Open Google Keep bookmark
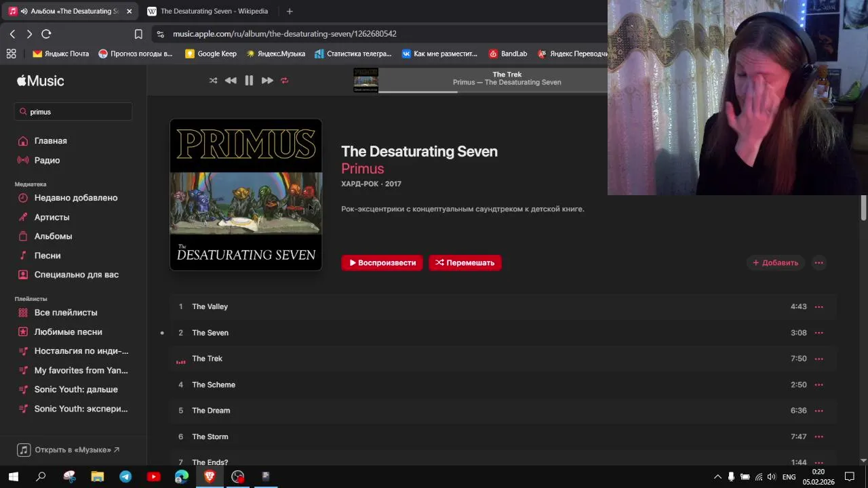This screenshot has height=488, width=868. click(x=211, y=54)
